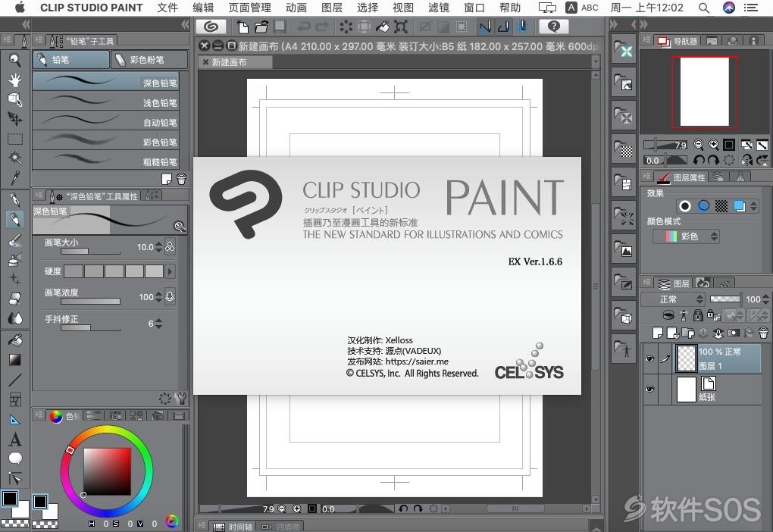This screenshot has height=532, width=773.
Task: Select the Blend tool
Action: coord(15,318)
